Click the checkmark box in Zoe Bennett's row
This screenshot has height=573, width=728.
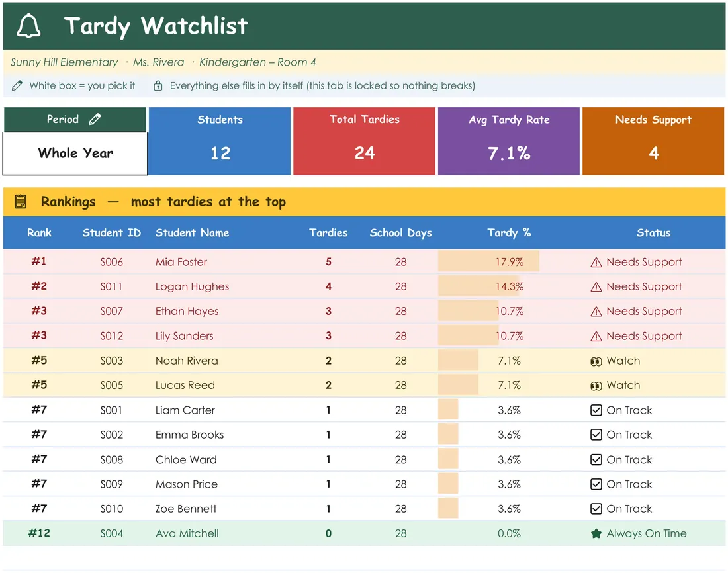click(x=596, y=509)
